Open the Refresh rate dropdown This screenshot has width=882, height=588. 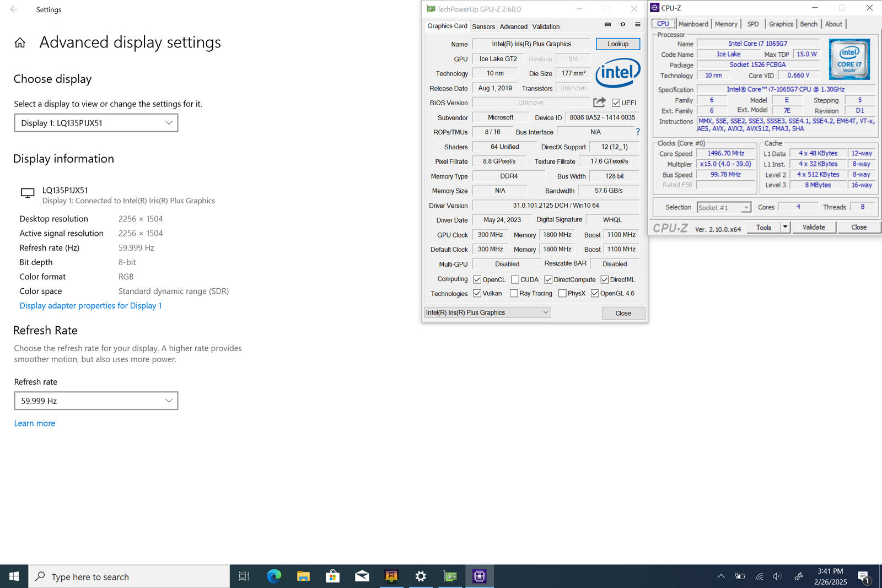[x=96, y=401]
